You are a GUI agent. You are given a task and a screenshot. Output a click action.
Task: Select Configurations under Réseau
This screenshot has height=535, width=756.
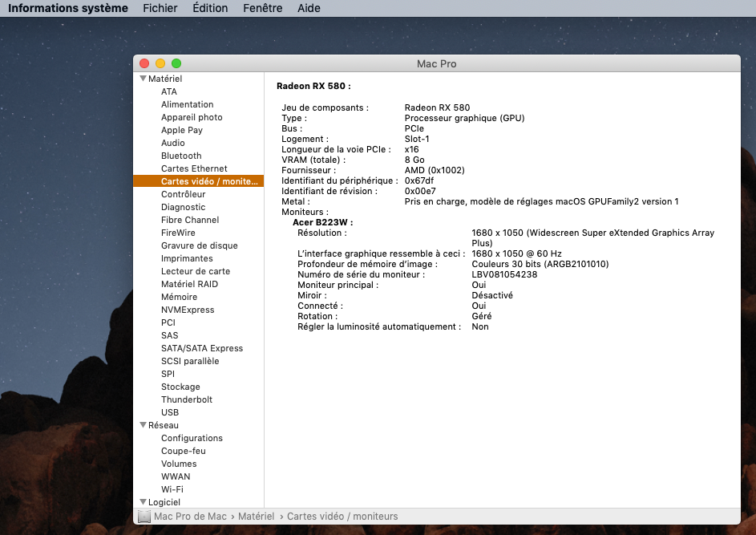tap(192, 438)
